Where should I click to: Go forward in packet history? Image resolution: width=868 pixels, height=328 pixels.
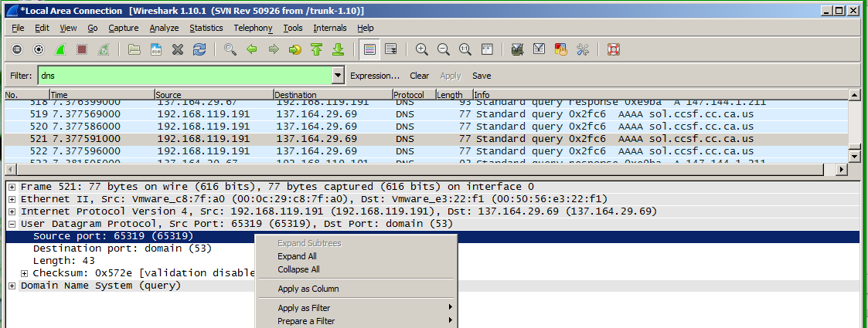point(274,50)
